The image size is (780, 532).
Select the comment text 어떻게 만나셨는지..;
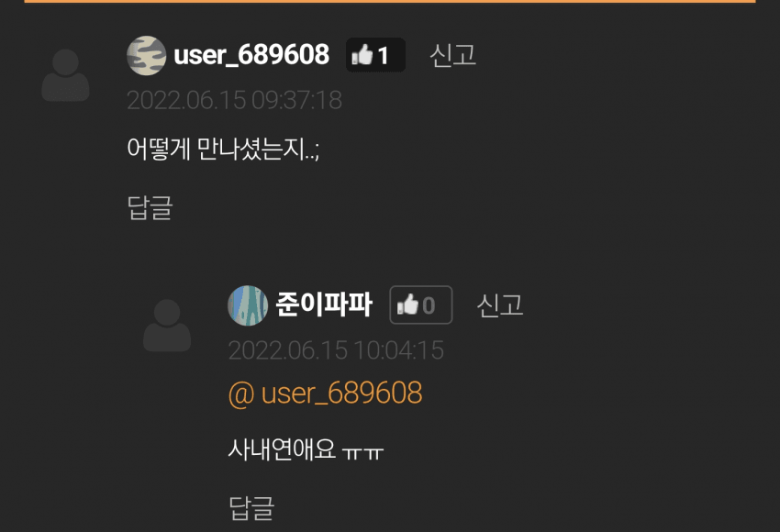tap(223, 149)
